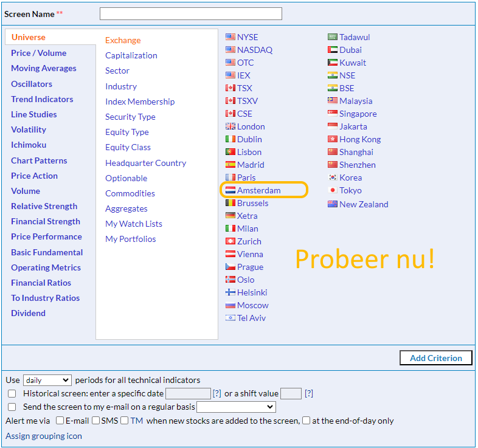This screenshot has width=478, height=448.
Task: Click the Hong Kong flag icon
Action: coord(332,139)
